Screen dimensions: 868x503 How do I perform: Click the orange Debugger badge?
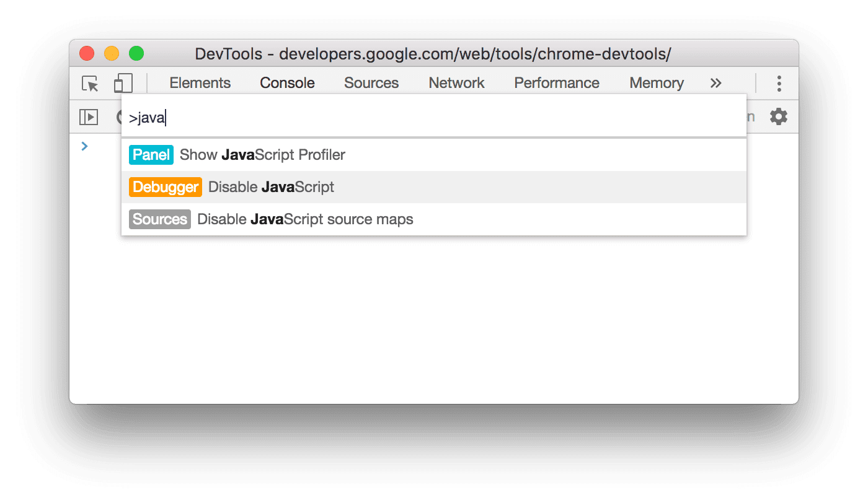pyautogui.click(x=165, y=186)
